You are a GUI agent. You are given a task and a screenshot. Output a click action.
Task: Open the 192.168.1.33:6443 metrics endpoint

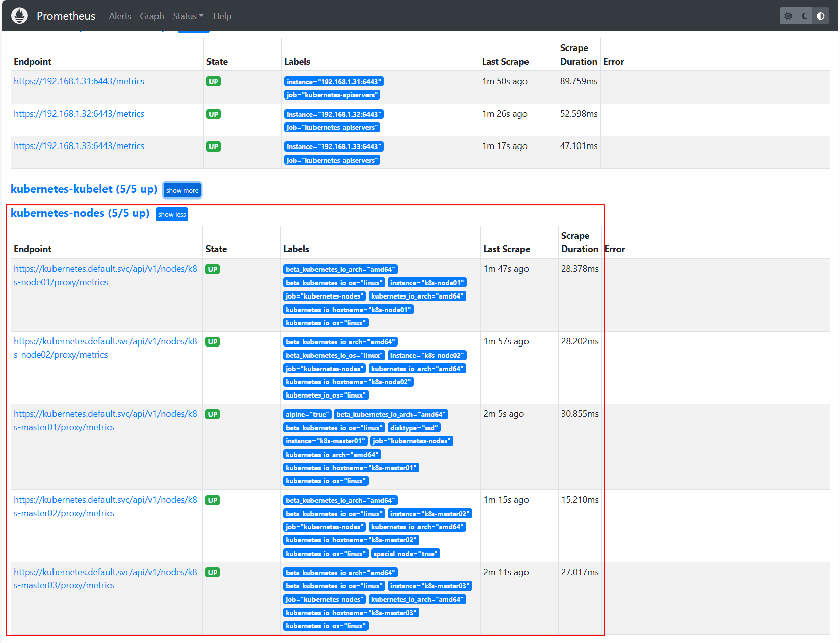tap(79, 146)
